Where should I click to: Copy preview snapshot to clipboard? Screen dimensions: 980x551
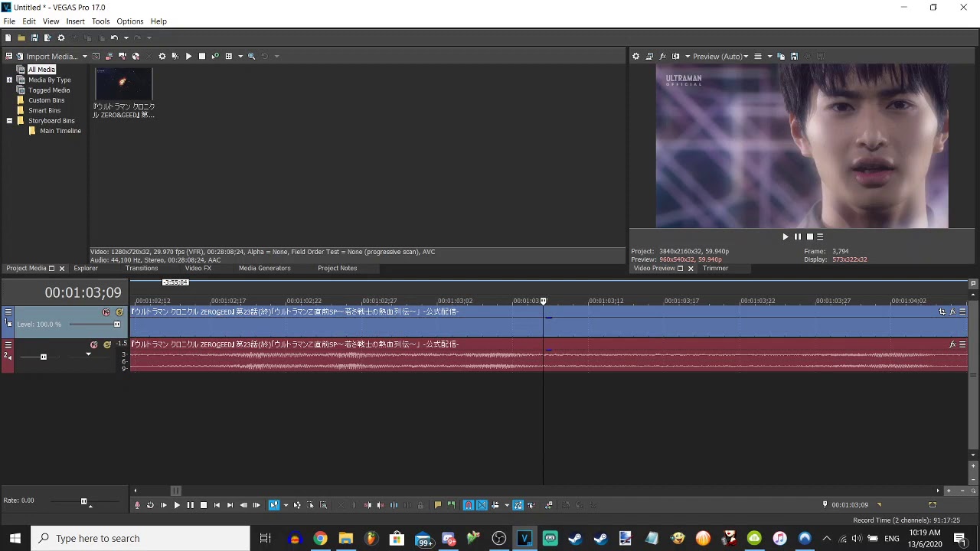[781, 56]
